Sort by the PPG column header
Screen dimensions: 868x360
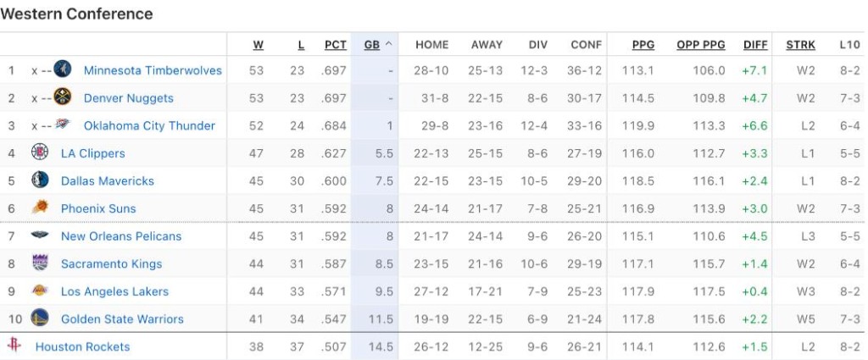pos(643,45)
